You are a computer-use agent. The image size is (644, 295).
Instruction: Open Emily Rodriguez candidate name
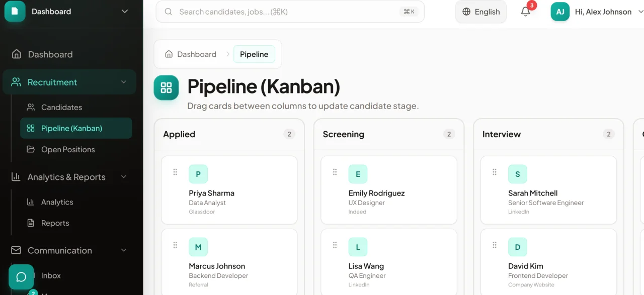376,193
